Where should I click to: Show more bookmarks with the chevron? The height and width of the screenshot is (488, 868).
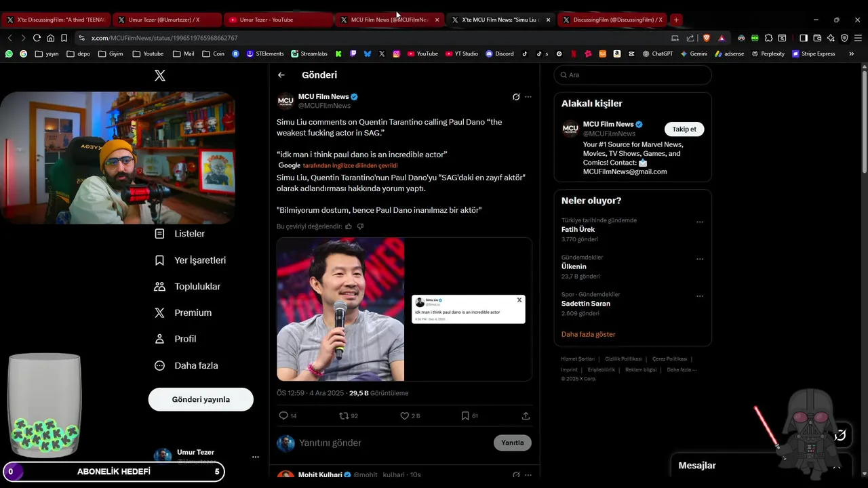(852, 54)
